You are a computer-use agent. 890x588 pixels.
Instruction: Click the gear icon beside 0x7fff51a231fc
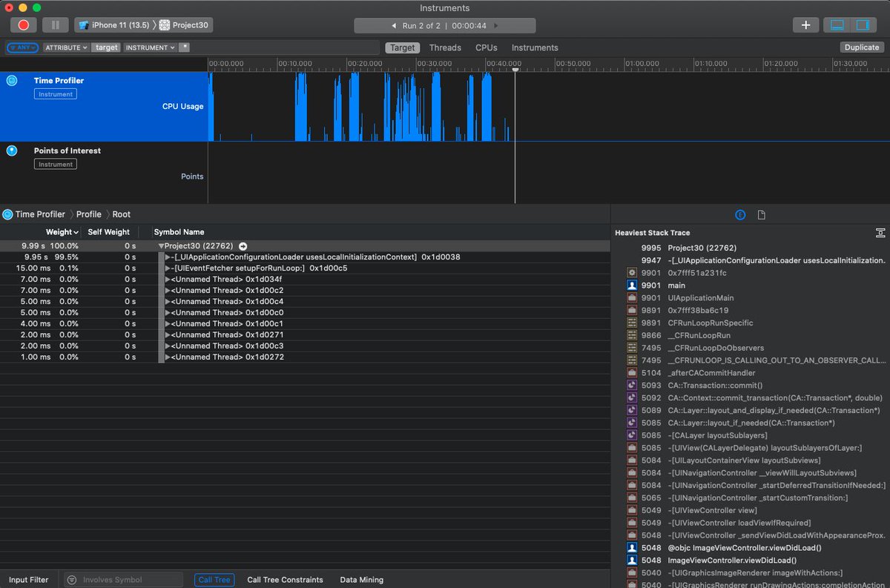(x=633, y=273)
